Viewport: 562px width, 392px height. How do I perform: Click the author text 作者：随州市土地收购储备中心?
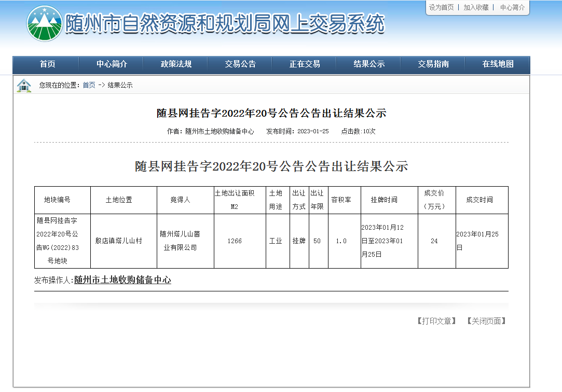210,131
